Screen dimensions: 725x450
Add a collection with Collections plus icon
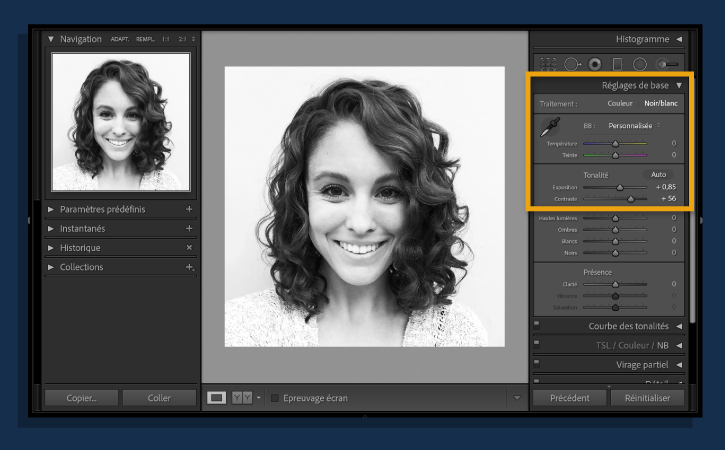tap(190, 267)
